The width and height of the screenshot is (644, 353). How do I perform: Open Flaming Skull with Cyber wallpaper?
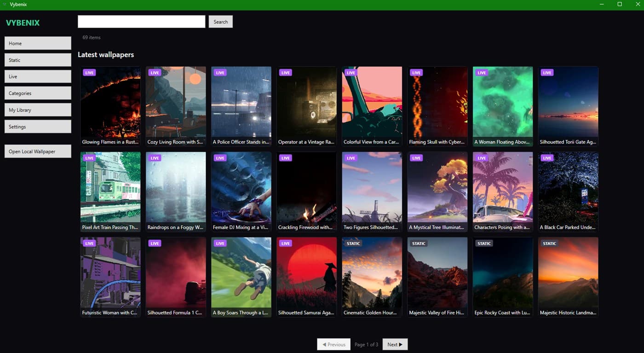click(437, 107)
